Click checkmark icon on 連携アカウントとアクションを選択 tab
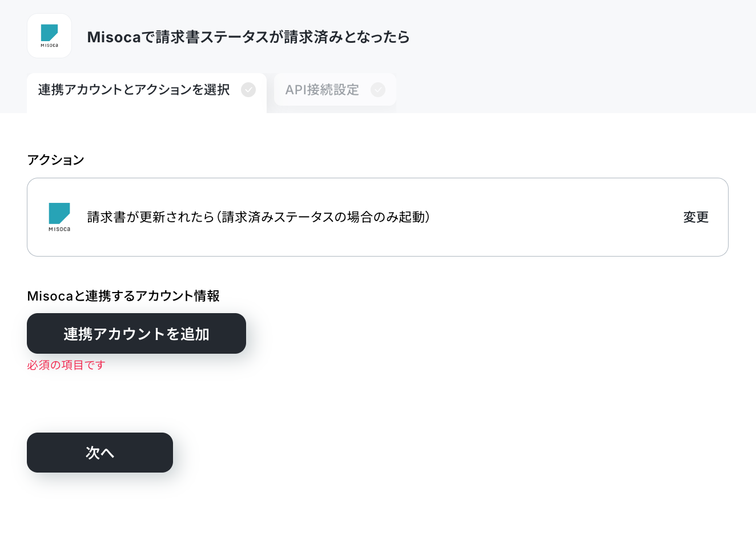This screenshot has height=536, width=756. click(x=248, y=90)
